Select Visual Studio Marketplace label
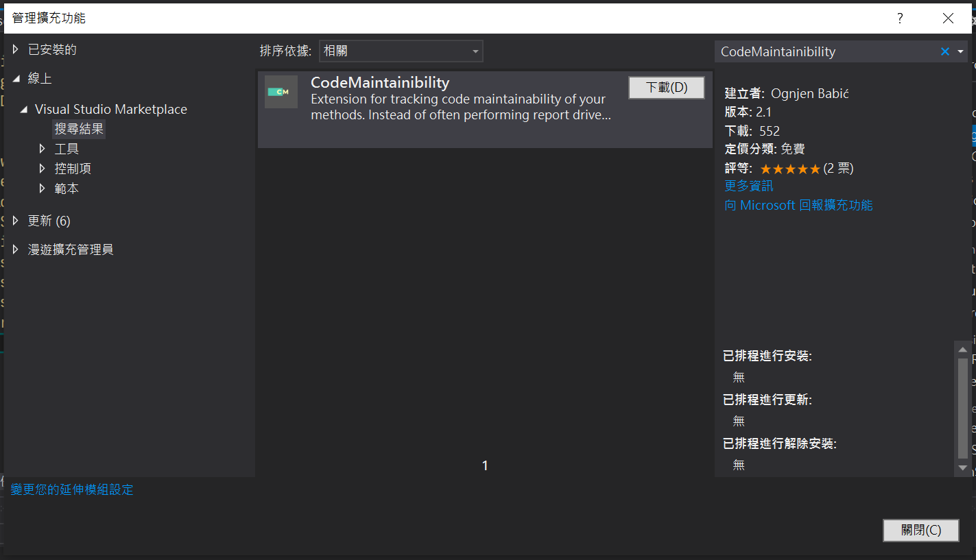976x560 pixels. [x=111, y=109]
